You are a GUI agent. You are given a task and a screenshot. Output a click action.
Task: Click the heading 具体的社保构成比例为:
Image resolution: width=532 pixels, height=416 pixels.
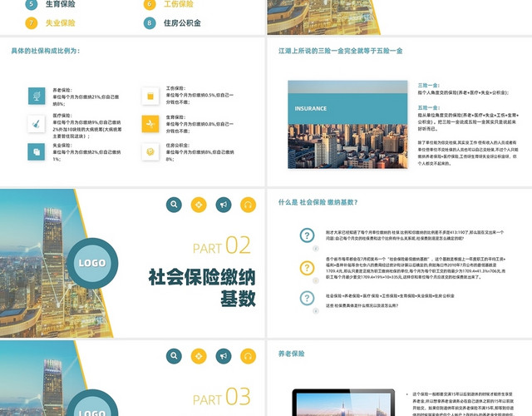click(46, 51)
